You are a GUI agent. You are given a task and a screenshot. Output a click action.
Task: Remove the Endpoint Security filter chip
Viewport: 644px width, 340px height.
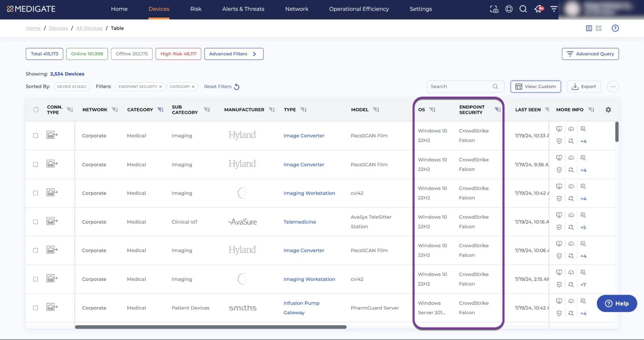(x=160, y=87)
